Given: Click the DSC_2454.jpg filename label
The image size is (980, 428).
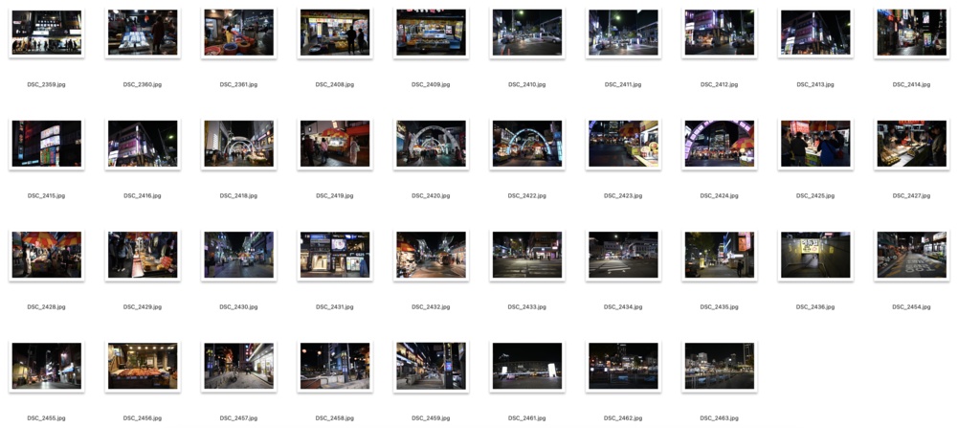Looking at the screenshot, I should tap(911, 307).
